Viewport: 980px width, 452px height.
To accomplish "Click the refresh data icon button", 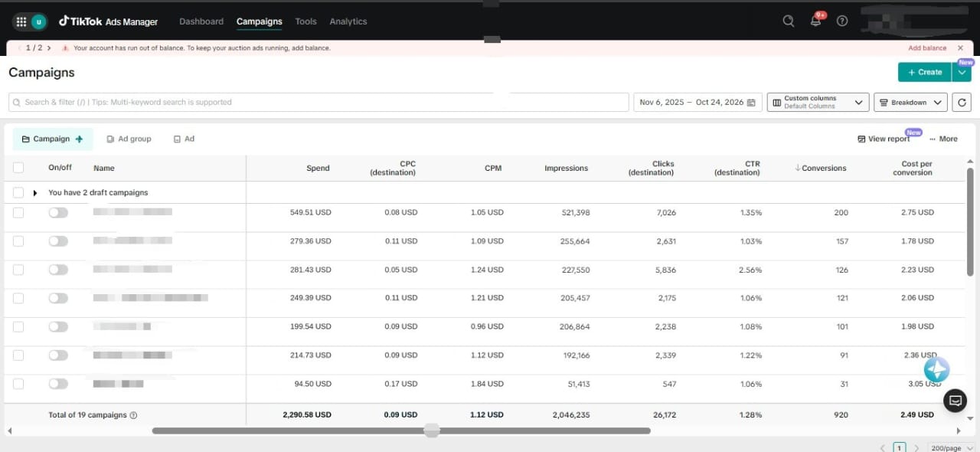I will [x=962, y=102].
